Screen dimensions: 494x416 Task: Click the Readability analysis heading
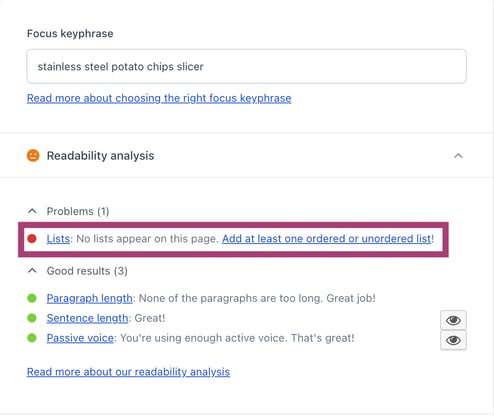(x=100, y=156)
